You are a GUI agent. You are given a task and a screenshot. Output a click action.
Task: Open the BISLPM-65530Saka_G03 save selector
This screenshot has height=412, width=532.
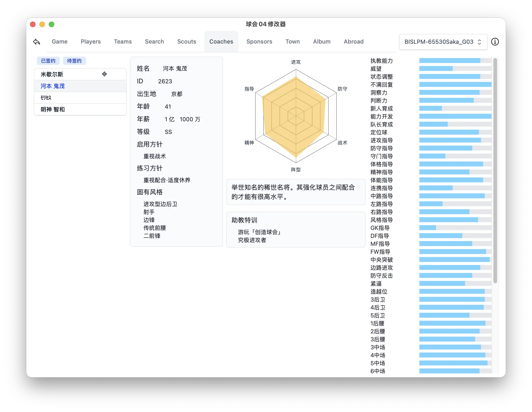443,42
